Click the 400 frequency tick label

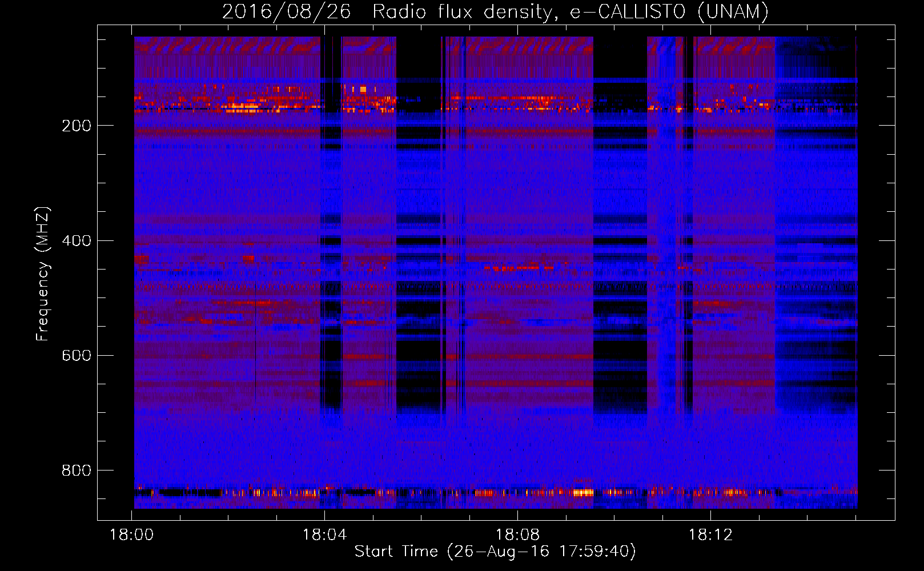(x=77, y=240)
